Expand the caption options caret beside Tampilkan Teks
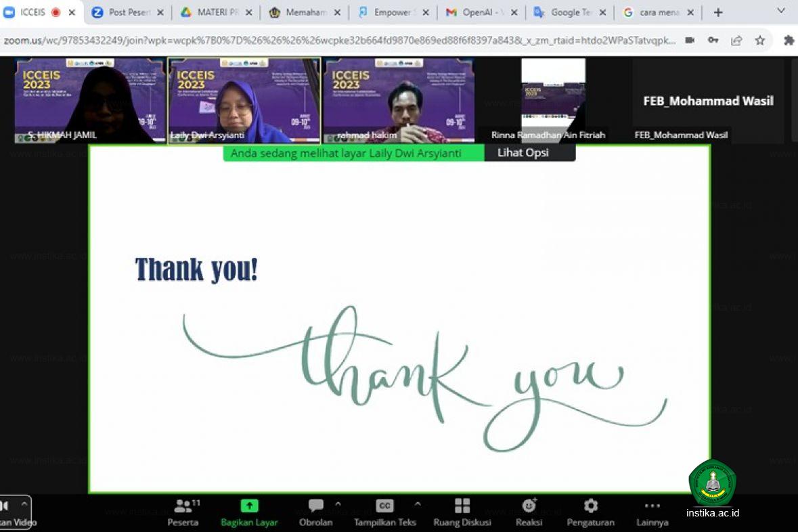This screenshot has height=532, width=798. coord(418,504)
